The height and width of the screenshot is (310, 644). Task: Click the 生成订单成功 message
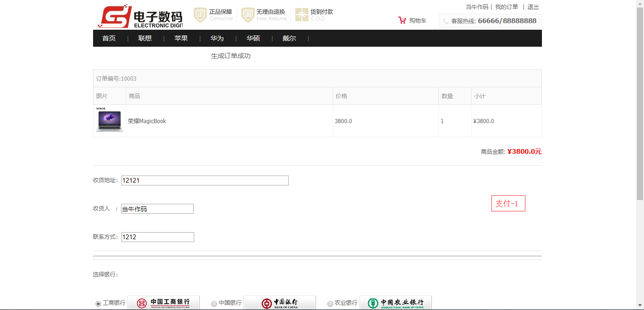coord(231,56)
